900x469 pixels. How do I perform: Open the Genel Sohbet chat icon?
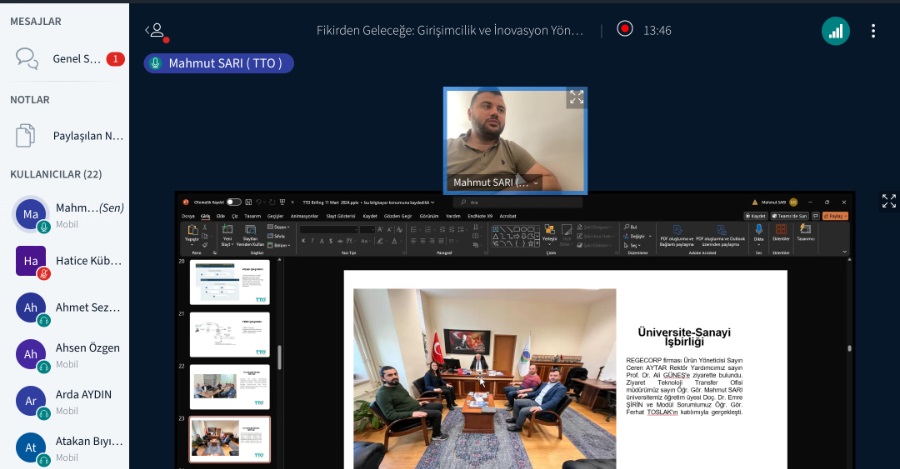pyautogui.click(x=27, y=59)
